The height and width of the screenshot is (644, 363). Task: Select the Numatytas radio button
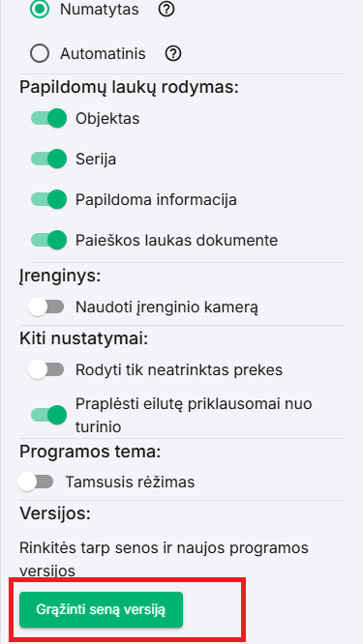tap(40, 10)
